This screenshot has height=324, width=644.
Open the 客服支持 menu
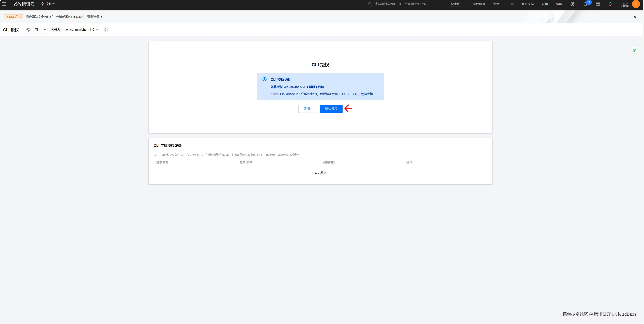point(528,4)
